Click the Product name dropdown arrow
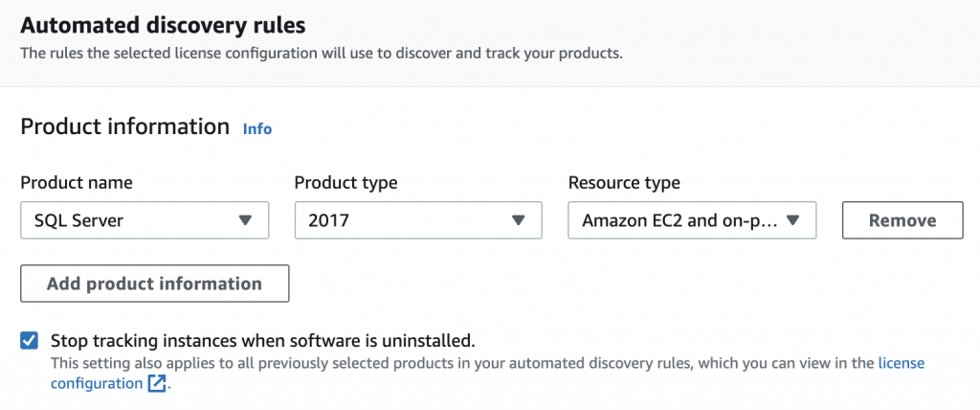The height and width of the screenshot is (410, 980). tap(245, 220)
